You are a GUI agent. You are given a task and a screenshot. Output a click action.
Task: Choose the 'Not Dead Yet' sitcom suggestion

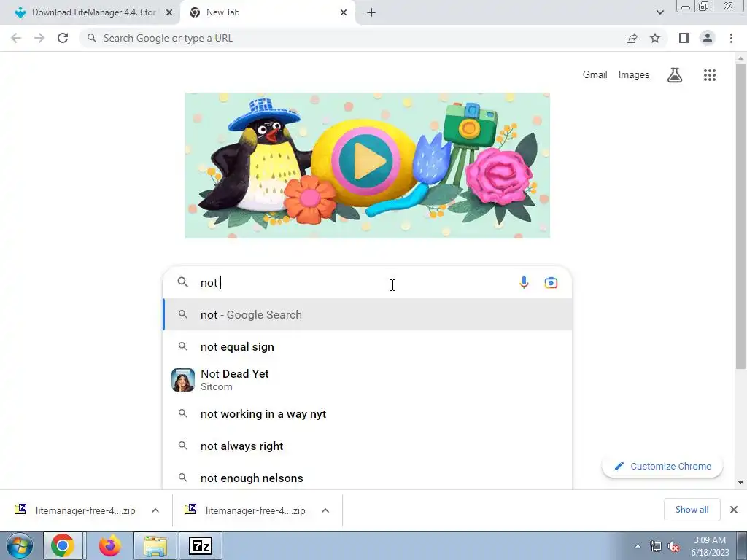368,380
